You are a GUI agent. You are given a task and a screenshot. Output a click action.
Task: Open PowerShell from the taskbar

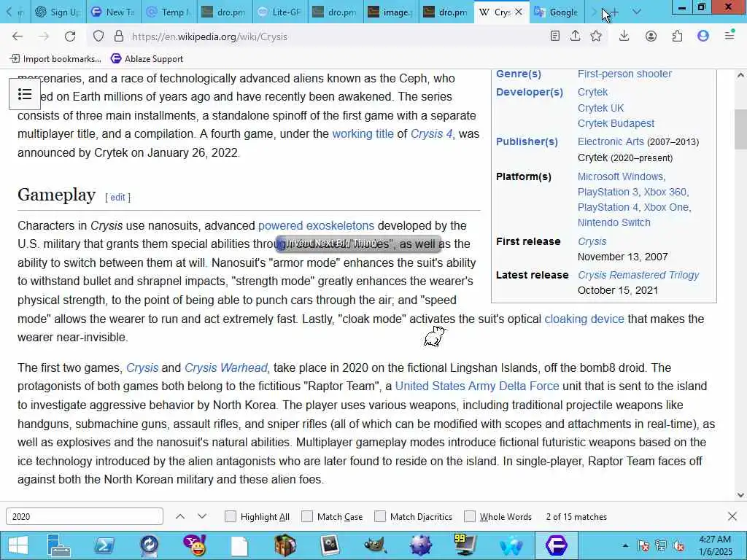pos(104,545)
